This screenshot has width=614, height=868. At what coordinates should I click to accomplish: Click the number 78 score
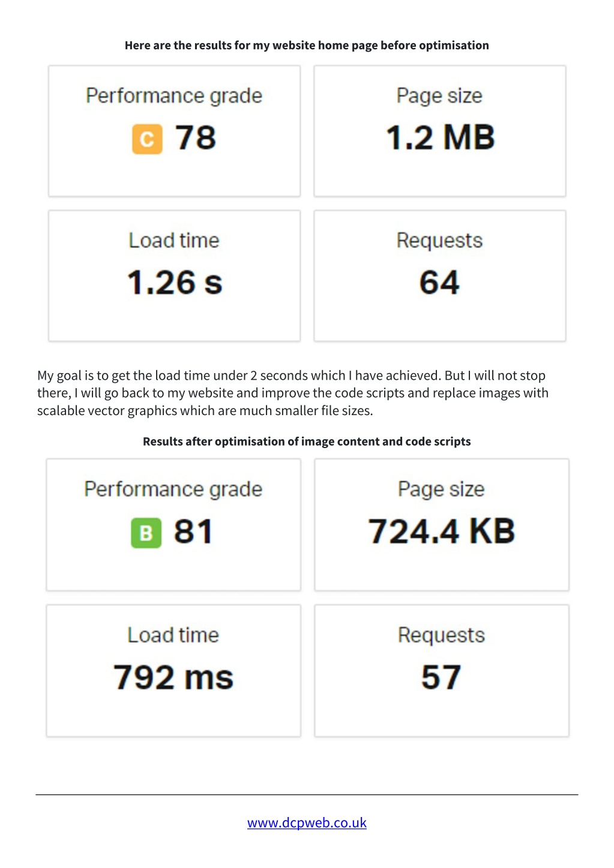coord(196,138)
